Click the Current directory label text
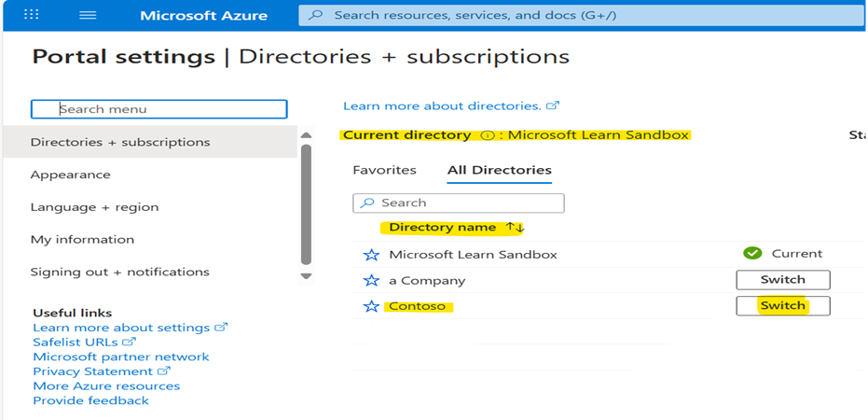The width and height of the screenshot is (868, 420). point(407,135)
